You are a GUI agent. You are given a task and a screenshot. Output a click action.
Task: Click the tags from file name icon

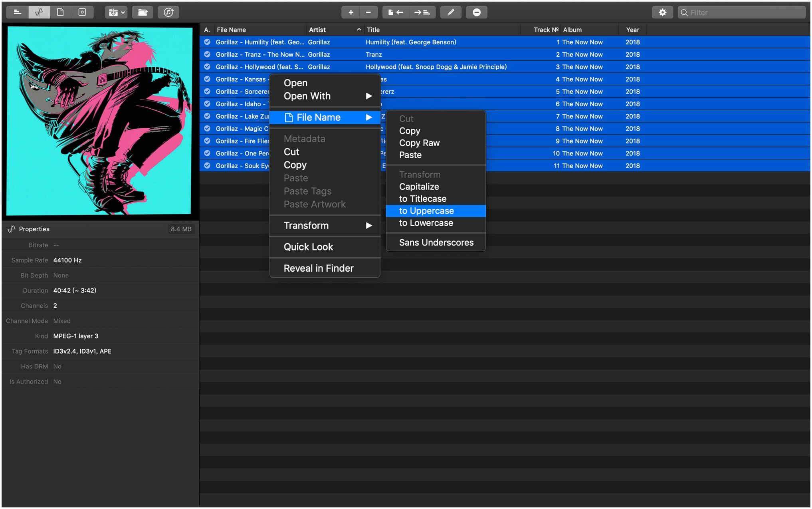[422, 12]
